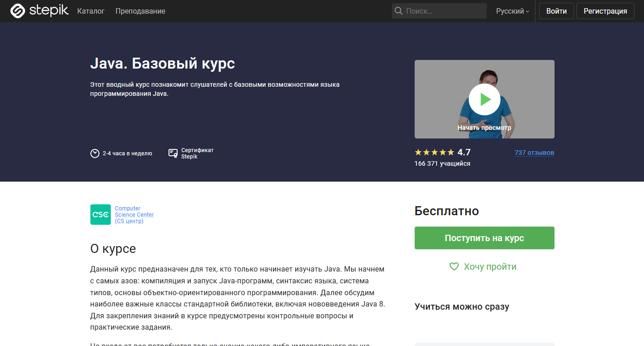Open the Русский language selector
Image resolution: width=644 pixels, height=346 pixels.
[510, 11]
